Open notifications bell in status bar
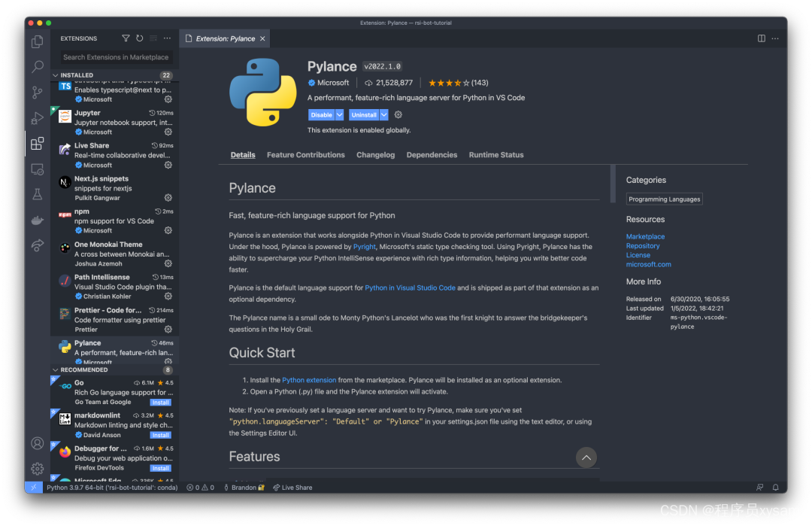The width and height of the screenshot is (812, 526). (776, 488)
